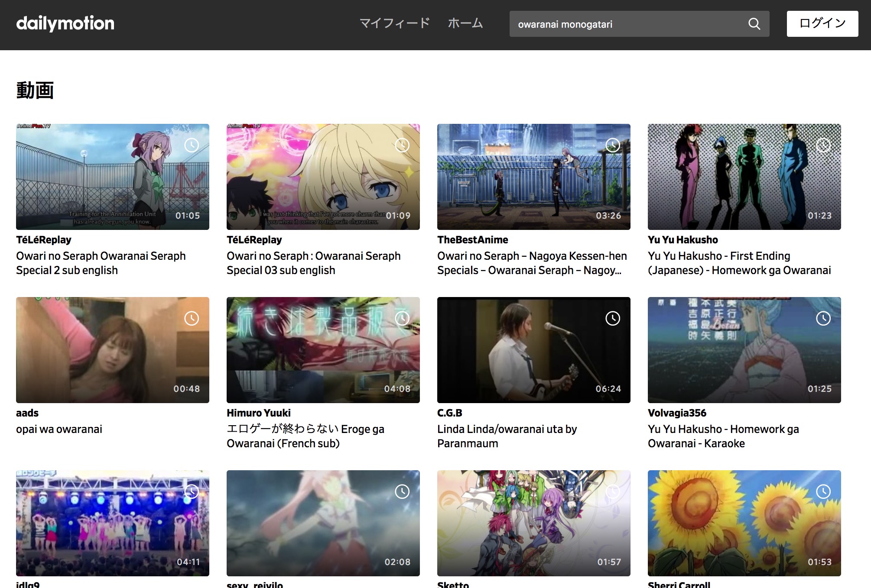871x588 pixels.
Task: Visit TheBestAnime channel
Action: click(473, 240)
